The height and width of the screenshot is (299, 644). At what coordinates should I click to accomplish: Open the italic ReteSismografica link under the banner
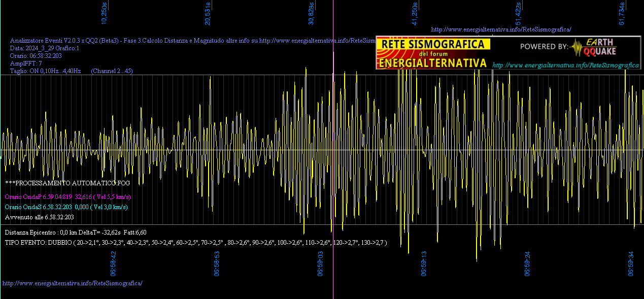tap(565, 65)
